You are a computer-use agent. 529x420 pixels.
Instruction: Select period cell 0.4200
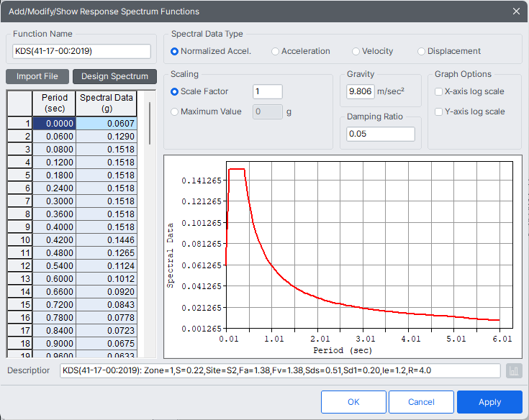(54, 240)
